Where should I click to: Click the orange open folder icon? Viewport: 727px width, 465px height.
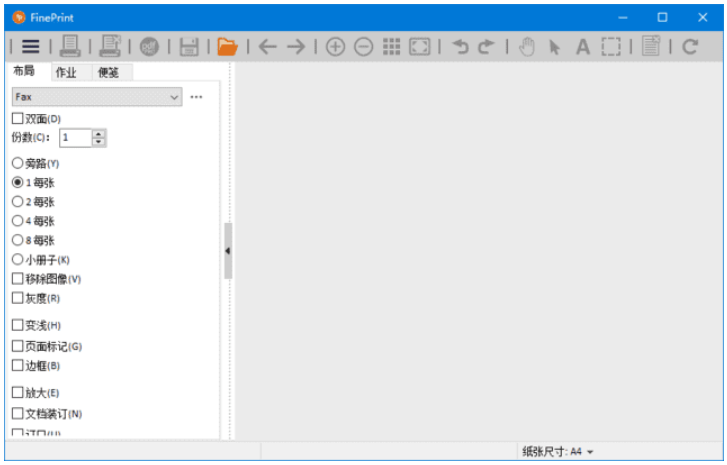[x=227, y=46]
